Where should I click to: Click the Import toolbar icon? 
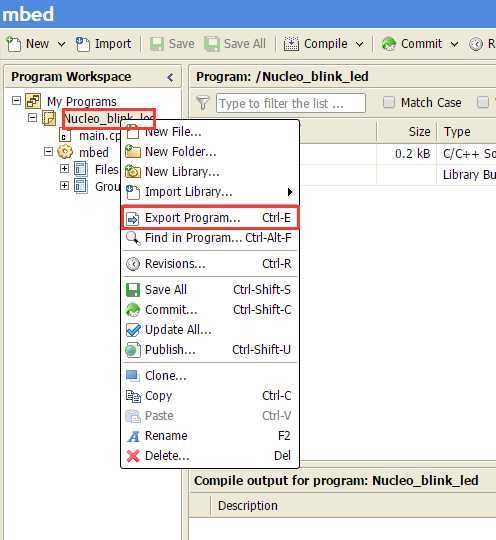(x=83, y=44)
